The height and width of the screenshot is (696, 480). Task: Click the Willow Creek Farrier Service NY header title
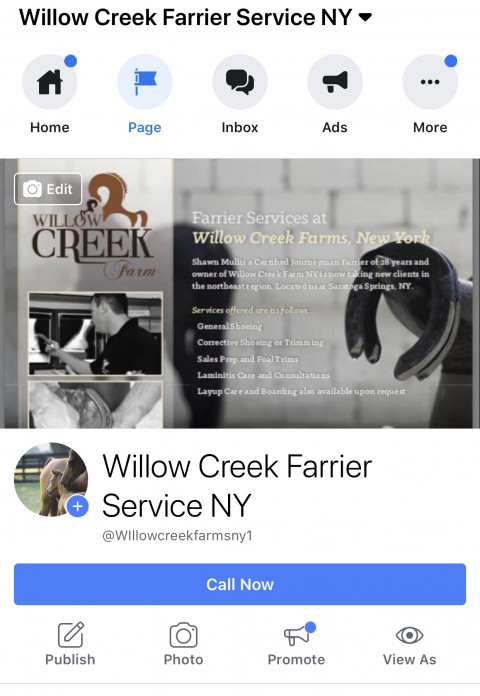click(186, 18)
